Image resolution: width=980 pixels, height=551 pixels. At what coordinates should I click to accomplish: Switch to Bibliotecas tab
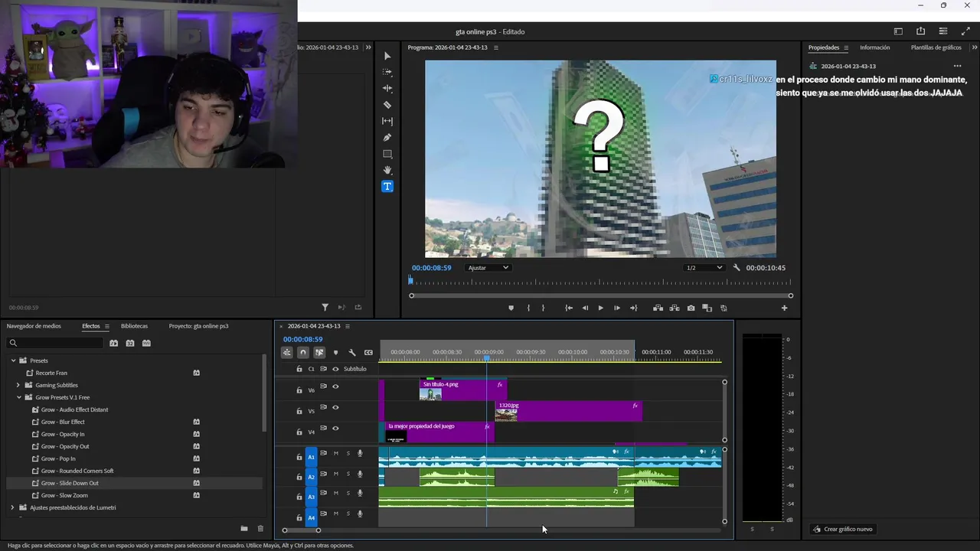[x=134, y=326]
